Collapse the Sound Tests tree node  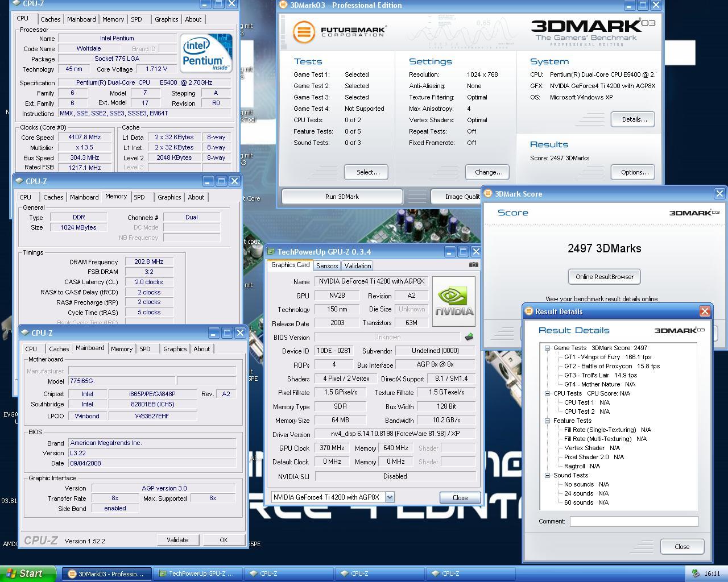[x=547, y=475]
